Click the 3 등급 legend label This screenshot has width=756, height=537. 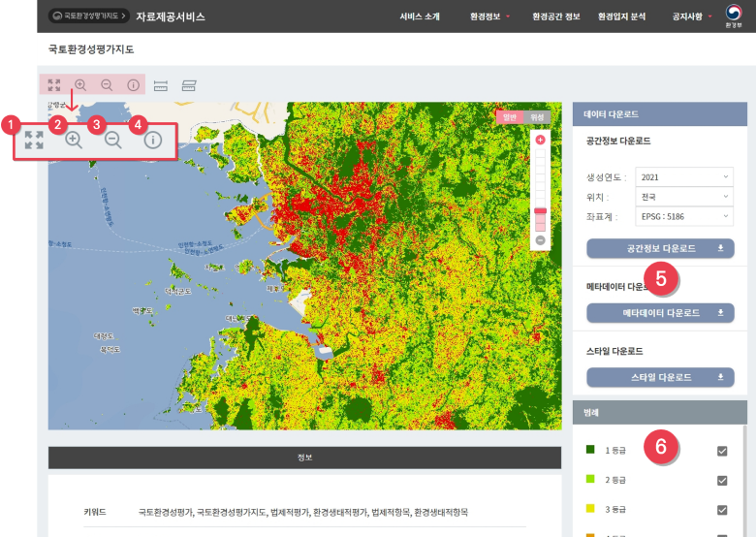click(x=615, y=510)
